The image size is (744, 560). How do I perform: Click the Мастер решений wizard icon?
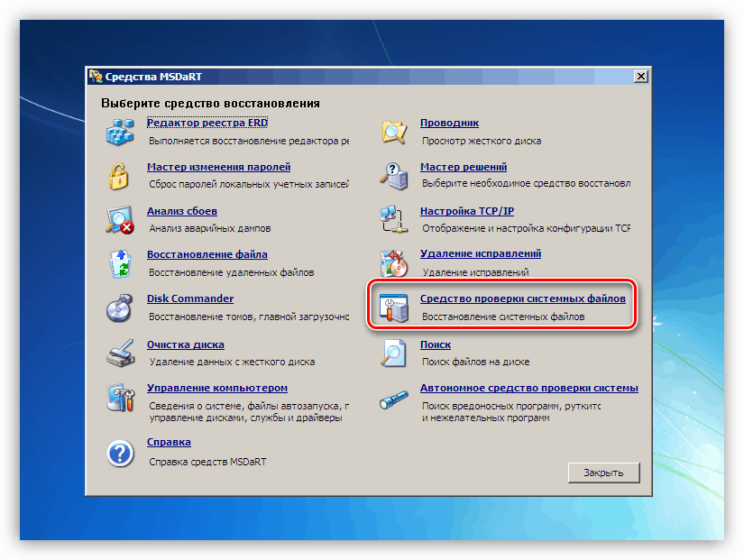coord(394,176)
